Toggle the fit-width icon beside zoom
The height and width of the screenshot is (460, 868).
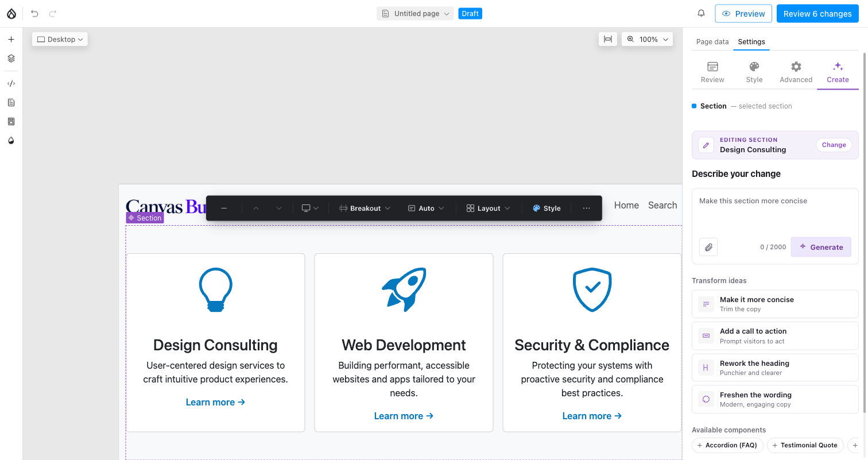608,39
